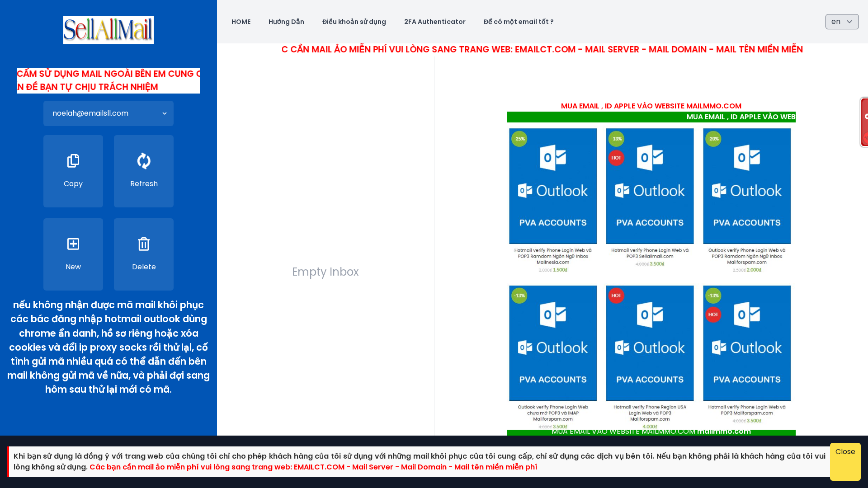Open the 2FA Authenticator page

[435, 22]
